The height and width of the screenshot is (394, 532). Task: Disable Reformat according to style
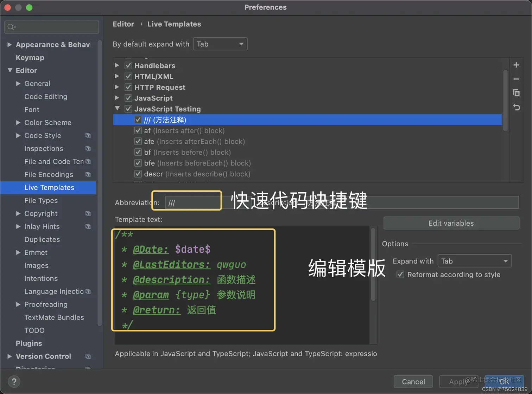pyautogui.click(x=400, y=274)
